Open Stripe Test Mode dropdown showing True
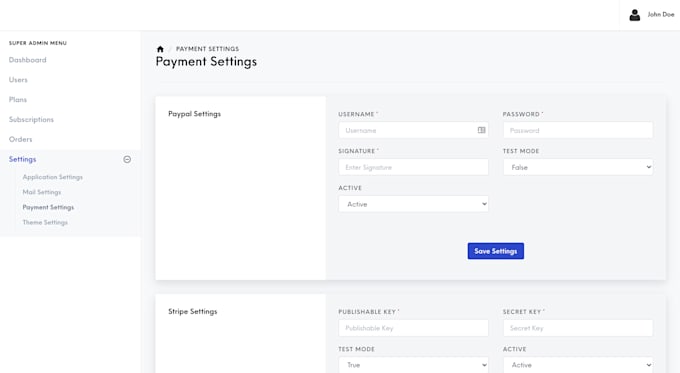Viewport: 680px width, 373px height. coord(413,365)
